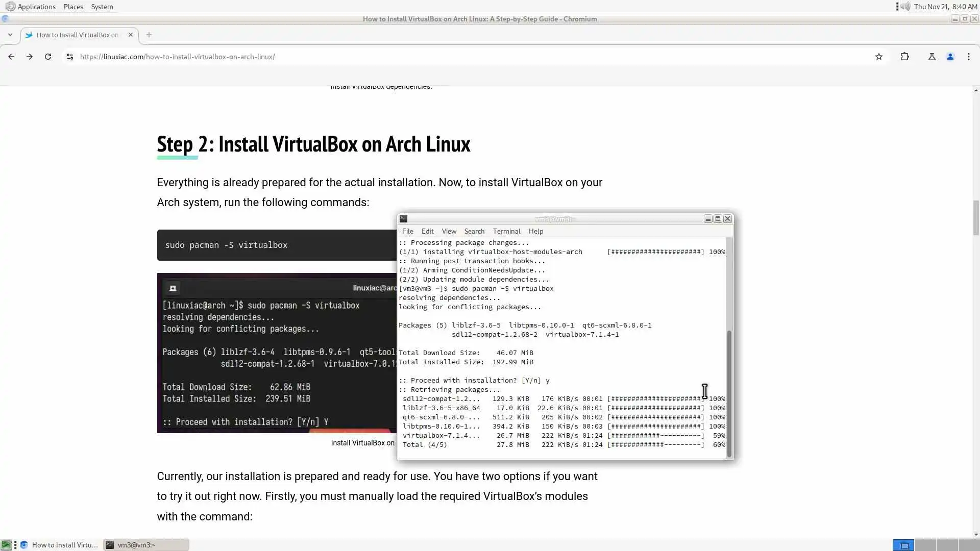The image size is (980, 551).
Task: Open the Places menu
Action: click(73, 7)
